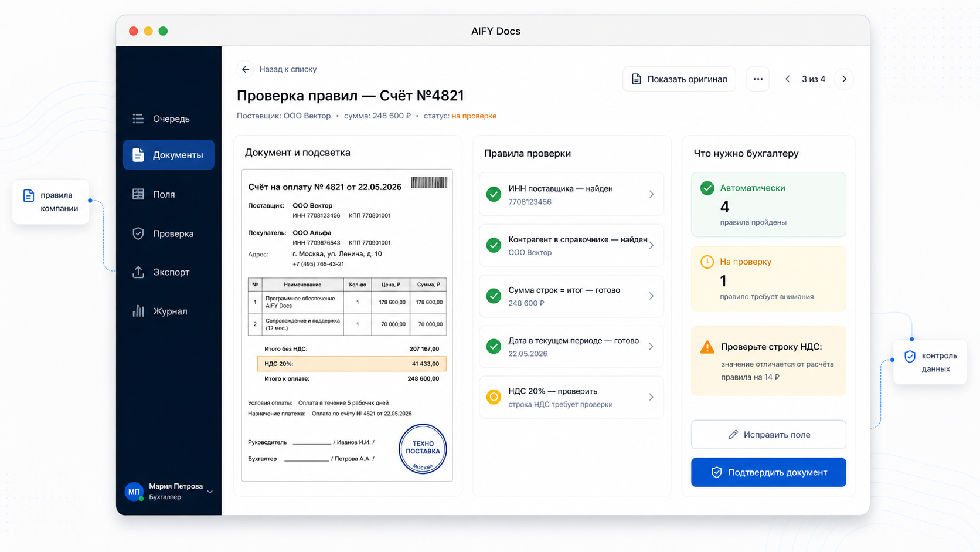The width and height of the screenshot is (980, 552).
Task: Click the Итого к оплате 248 600,00 line
Action: click(352, 378)
